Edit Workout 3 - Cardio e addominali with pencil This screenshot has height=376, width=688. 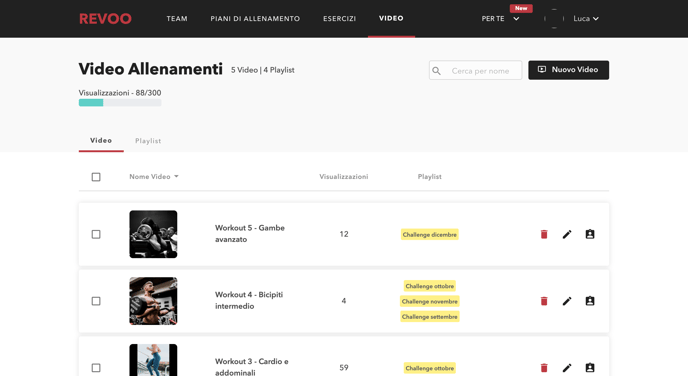[567, 368]
